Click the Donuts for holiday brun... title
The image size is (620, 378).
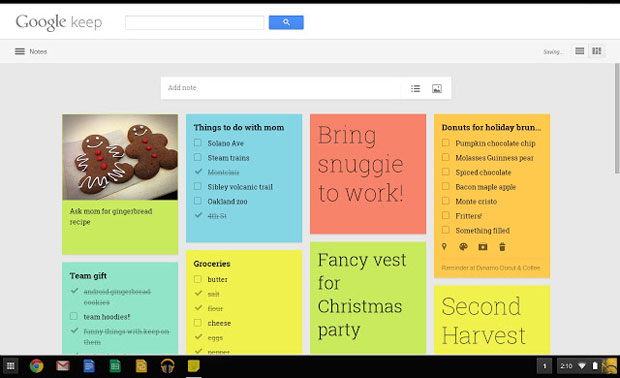[x=491, y=127]
